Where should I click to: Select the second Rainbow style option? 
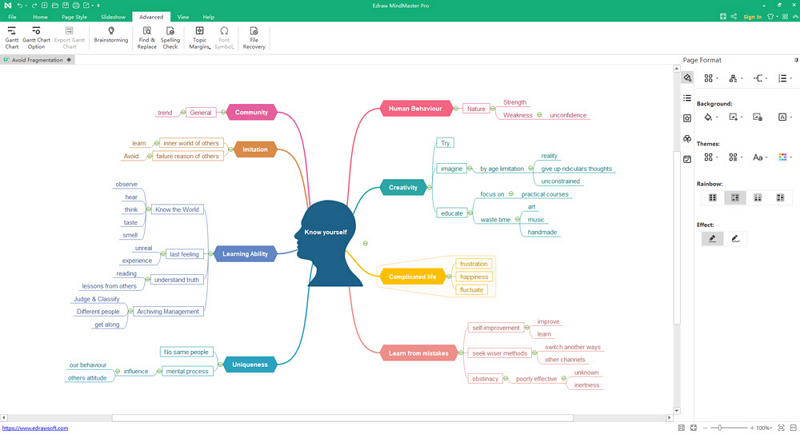(735, 198)
